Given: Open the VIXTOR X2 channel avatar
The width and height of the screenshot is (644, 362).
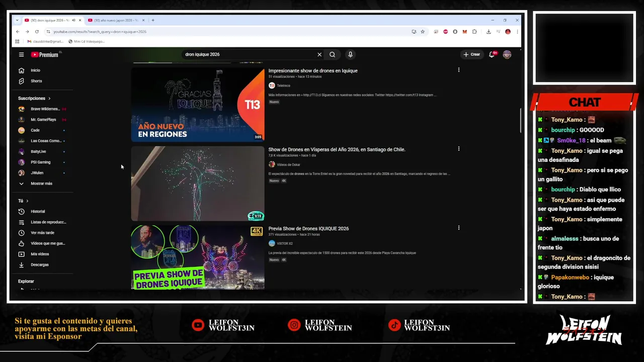Looking at the screenshot, I should point(272,243).
